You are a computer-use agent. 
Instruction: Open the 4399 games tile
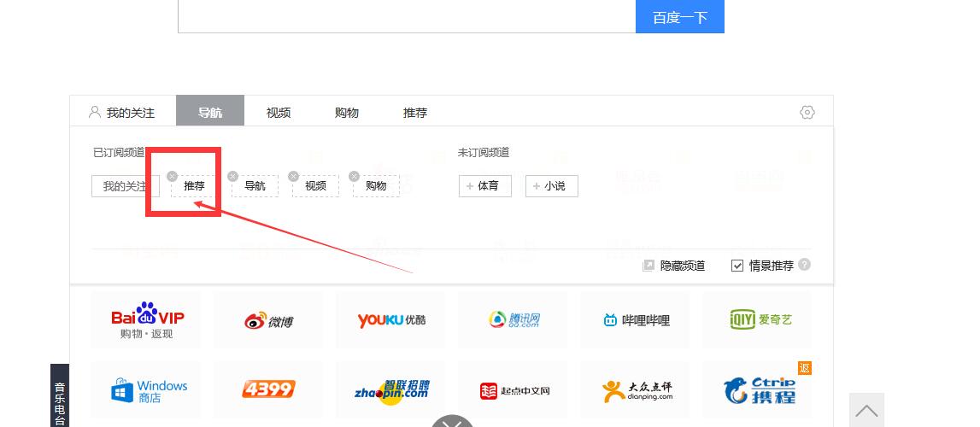click(268, 390)
